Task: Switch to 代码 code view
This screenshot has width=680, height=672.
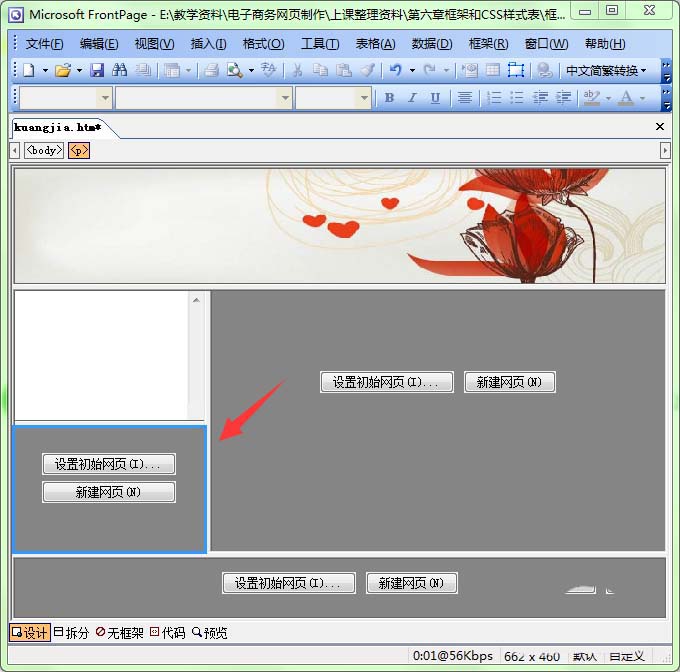Action: click(x=167, y=633)
